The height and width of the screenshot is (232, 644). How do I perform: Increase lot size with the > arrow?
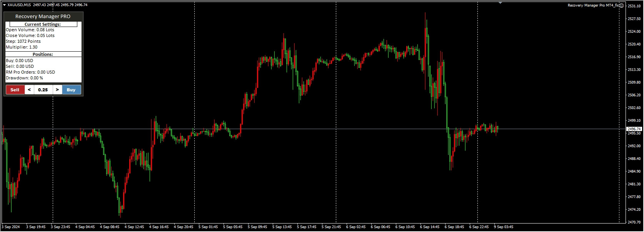coord(57,90)
